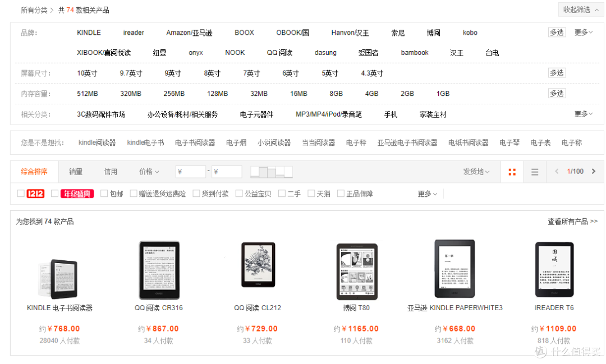Sort by 信用 tab

coord(111,172)
